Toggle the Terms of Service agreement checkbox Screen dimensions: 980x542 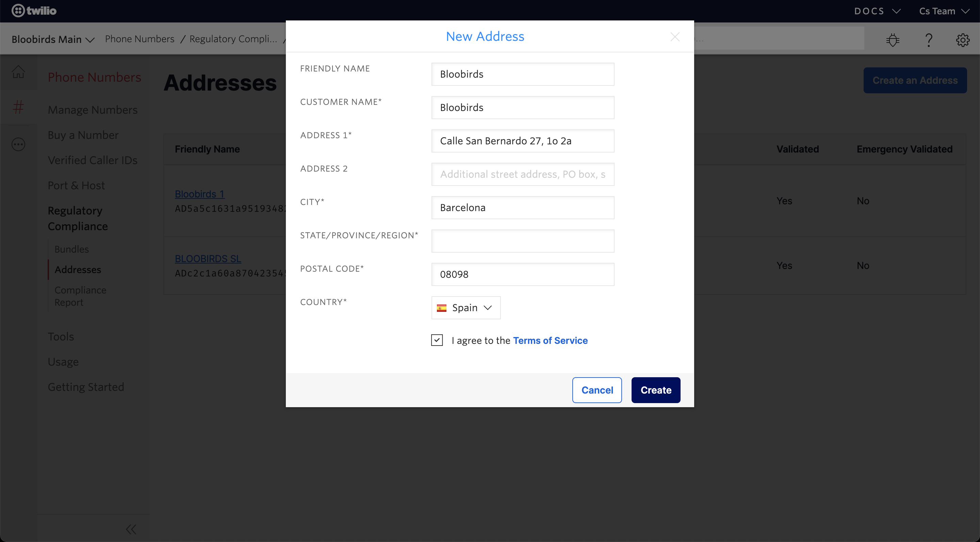[x=437, y=340]
